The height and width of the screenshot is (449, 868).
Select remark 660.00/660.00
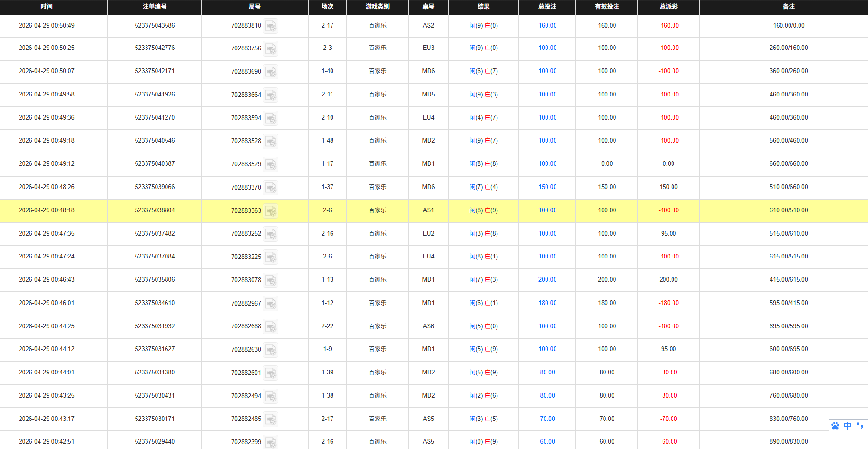pyautogui.click(x=789, y=164)
